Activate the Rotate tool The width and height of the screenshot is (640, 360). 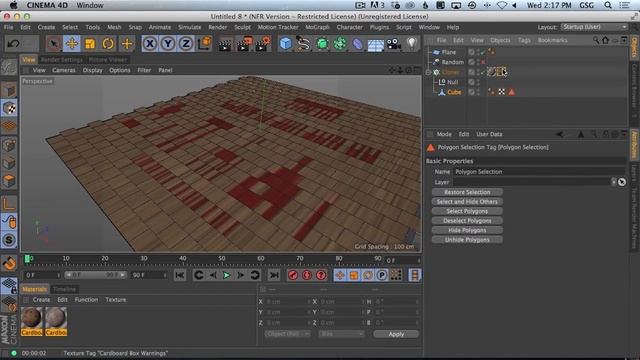point(108,44)
